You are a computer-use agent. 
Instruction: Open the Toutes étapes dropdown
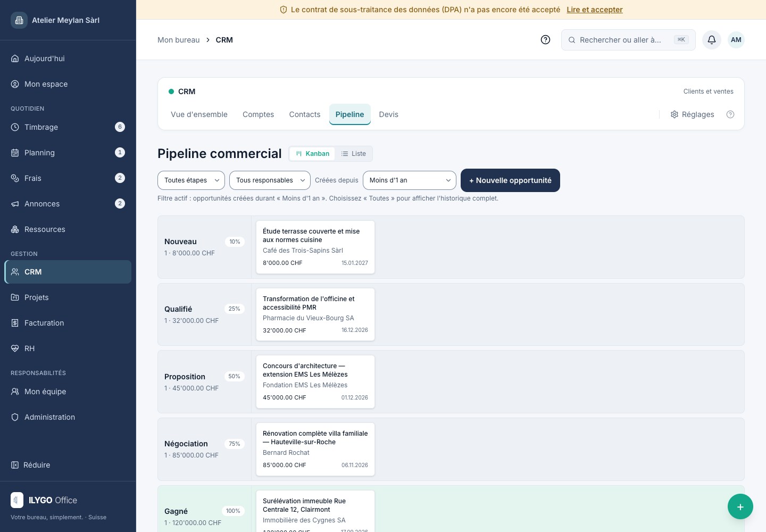click(x=191, y=180)
